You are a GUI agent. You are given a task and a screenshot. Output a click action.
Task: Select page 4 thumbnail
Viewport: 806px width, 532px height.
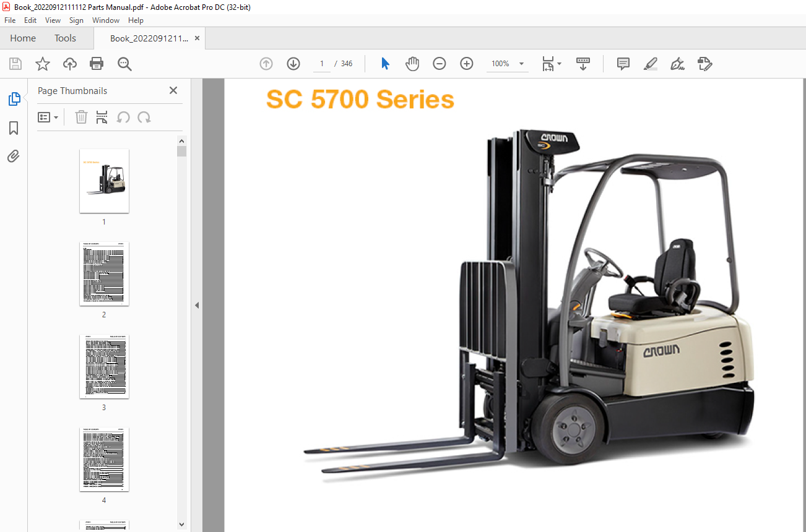tap(104, 459)
